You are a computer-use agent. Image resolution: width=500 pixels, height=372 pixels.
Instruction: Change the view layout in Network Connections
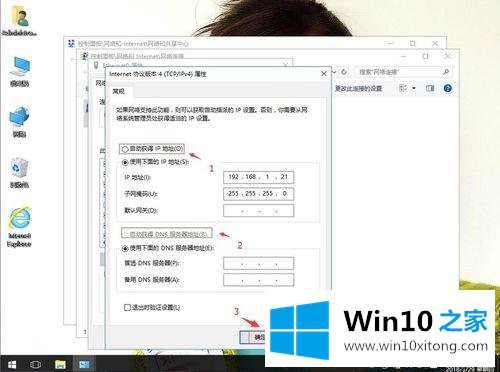403,88
